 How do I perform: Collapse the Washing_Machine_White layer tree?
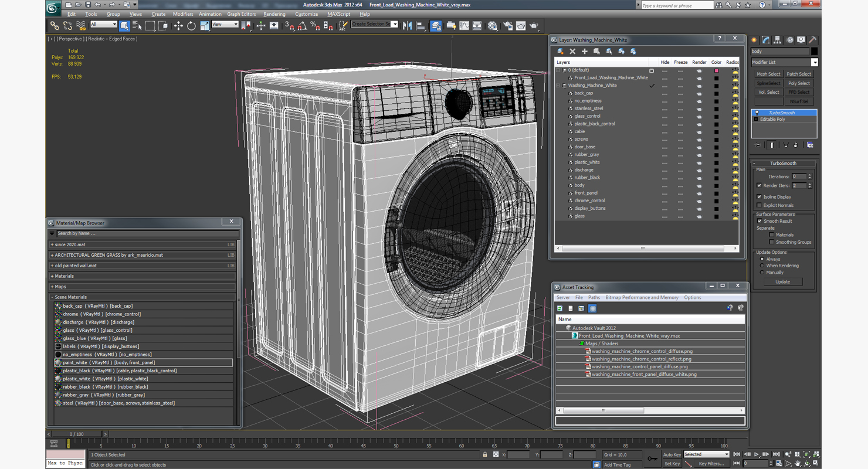pyautogui.click(x=558, y=86)
